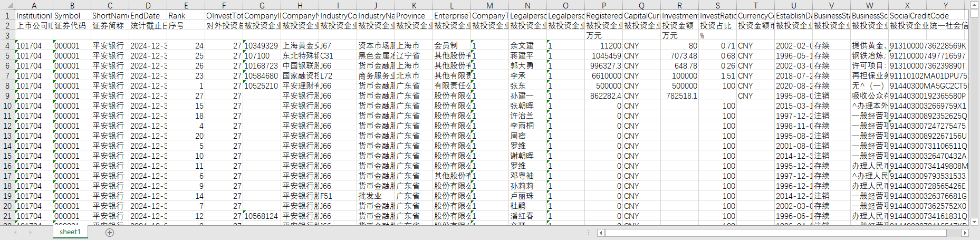The width and height of the screenshot is (980, 240).
Task: Click the InstitutionID header cell
Action: 34,16
